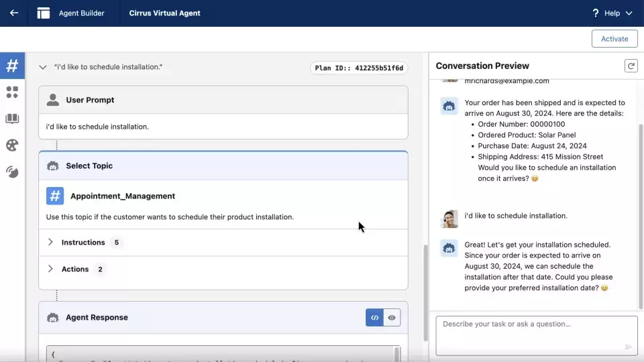Click the send message arrow icon
Viewport: 644px width, 362px height.
629,347
